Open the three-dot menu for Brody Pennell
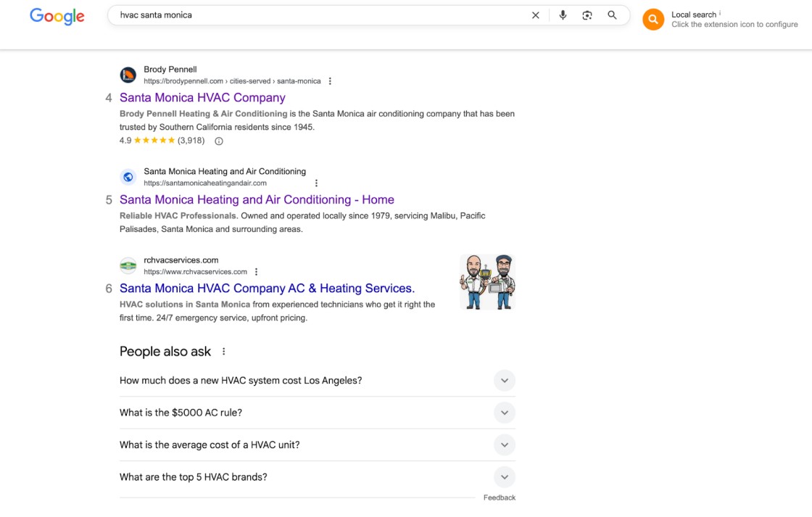This screenshot has width=812, height=517. (x=330, y=80)
